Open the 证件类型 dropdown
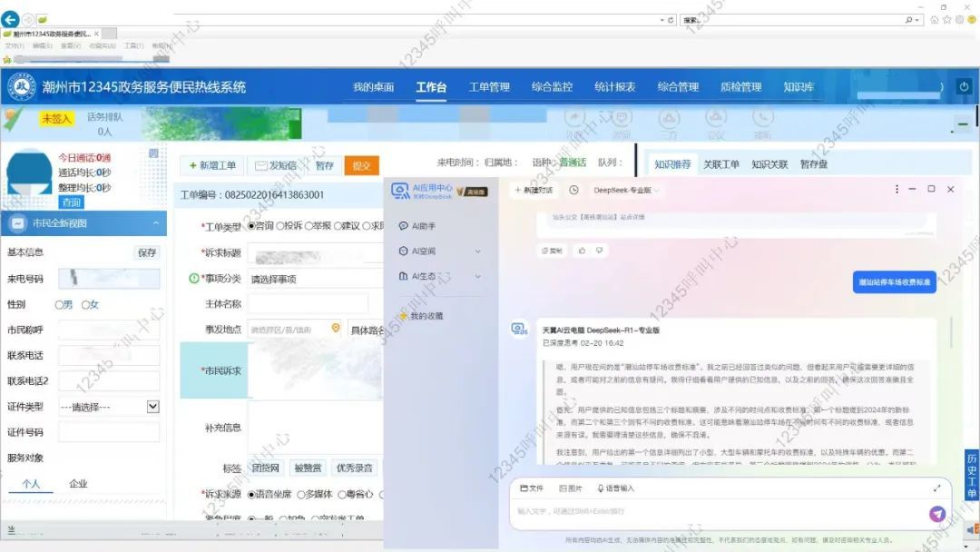The height and width of the screenshot is (552, 980). pyautogui.click(x=152, y=407)
